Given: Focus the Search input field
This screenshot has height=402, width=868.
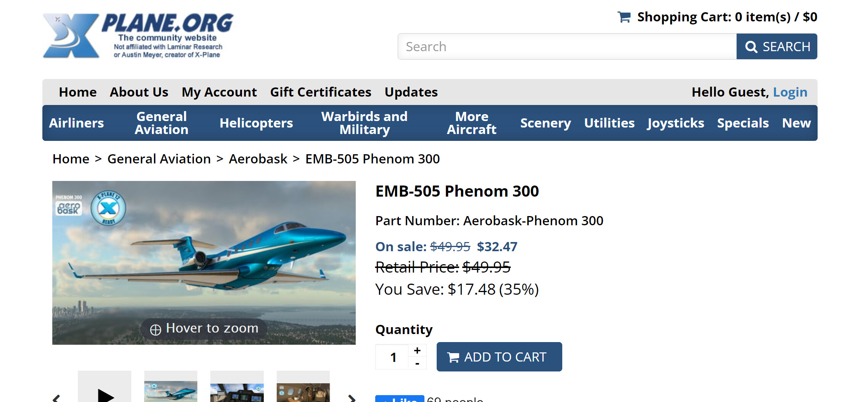Looking at the screenshot, I should pos(567,47).
